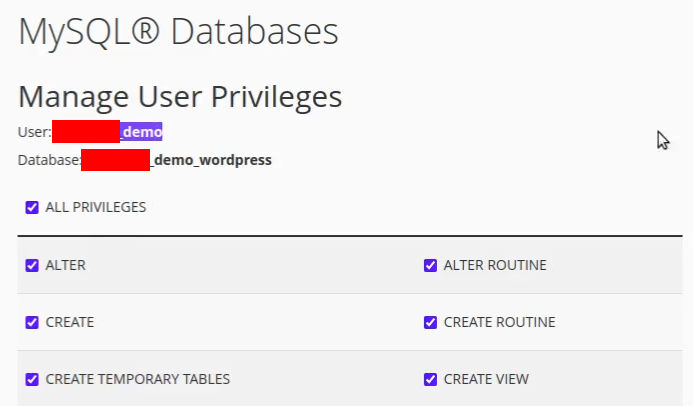693x406 pixels.
Task: Click the CREATE TEMPORARY TABLES label
Action: pyautogui.click(x=138, y=379)
